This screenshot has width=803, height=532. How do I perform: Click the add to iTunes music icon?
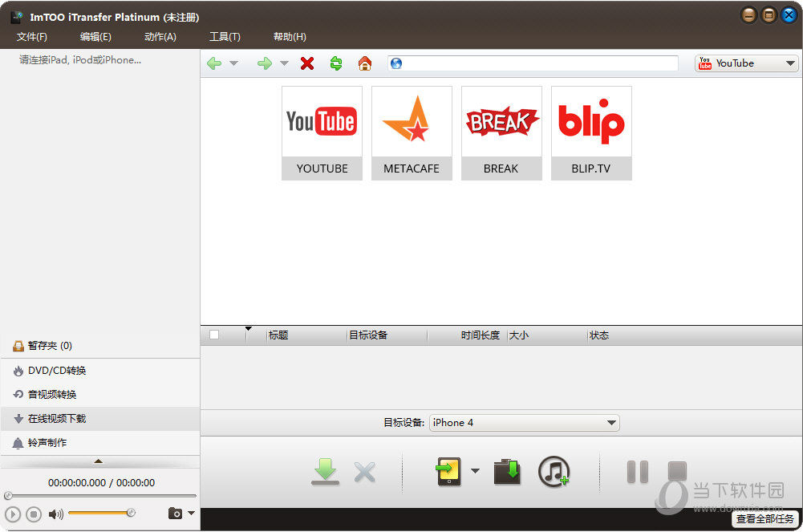point(554,472)
